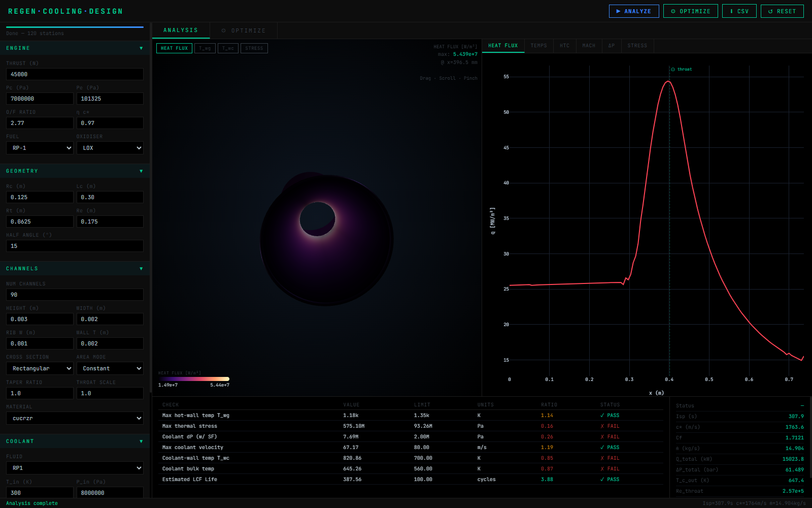Select the Max thermal stress row

411,426
